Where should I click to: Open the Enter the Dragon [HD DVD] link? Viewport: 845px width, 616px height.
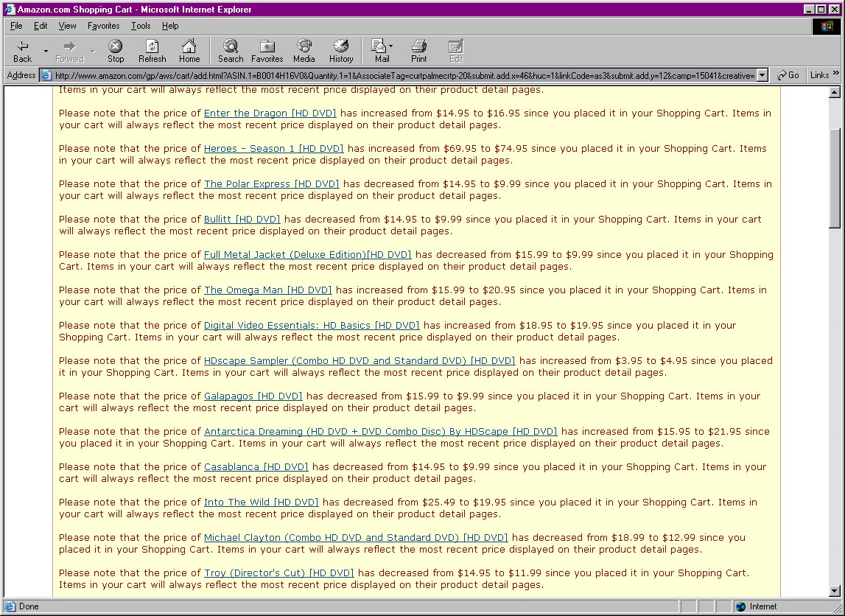click(270, 113)
